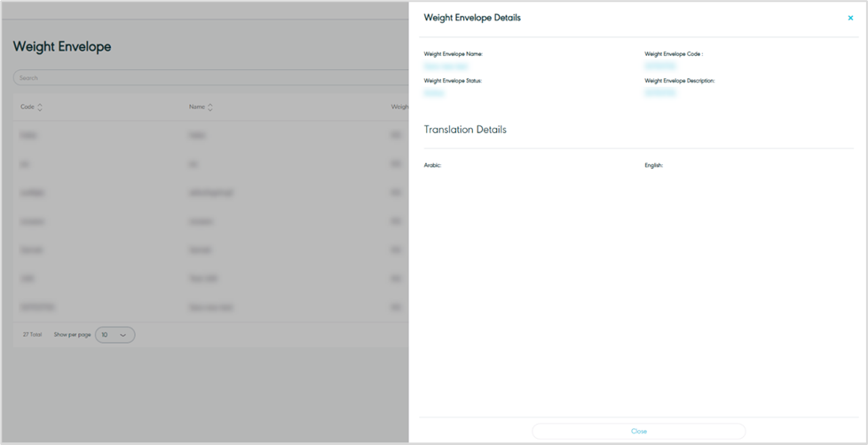Viewport: 868px width, 445px height.
Task: Click the 27 Total record count
Action: click(x=32, y=335)
